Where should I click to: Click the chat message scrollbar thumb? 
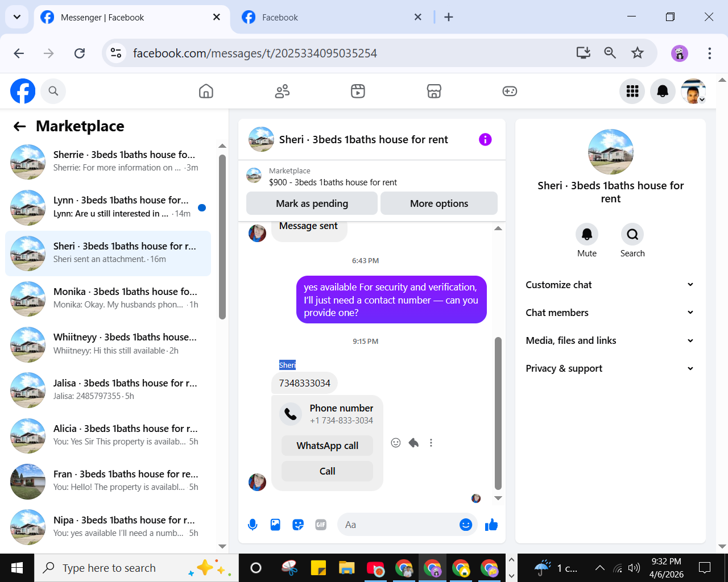point(498,413)
